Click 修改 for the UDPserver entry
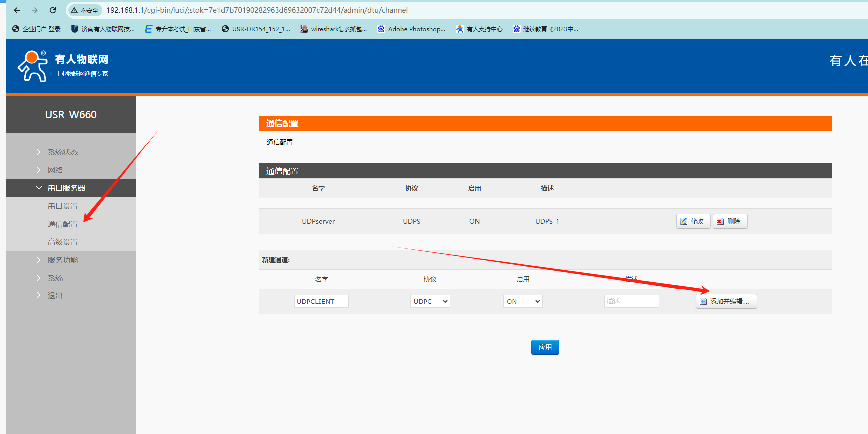Image resolution: width=868 pixels, height=434 pixels. pos(693,221)
